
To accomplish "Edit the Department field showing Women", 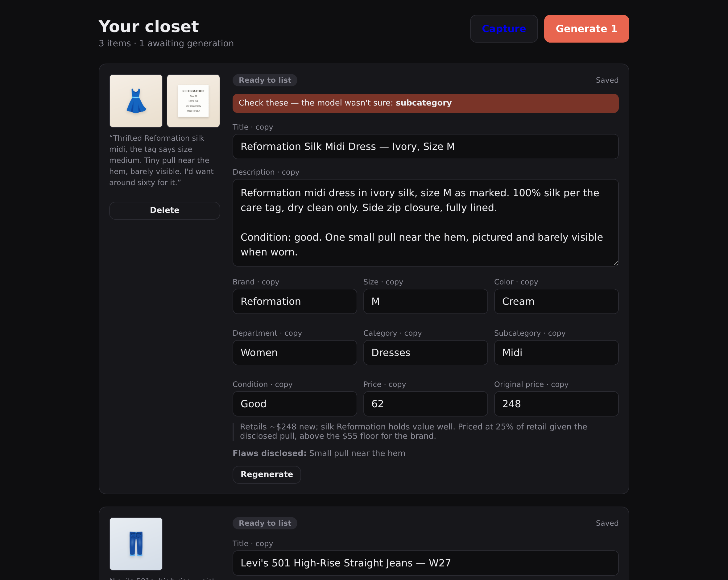I will [295, 353].
